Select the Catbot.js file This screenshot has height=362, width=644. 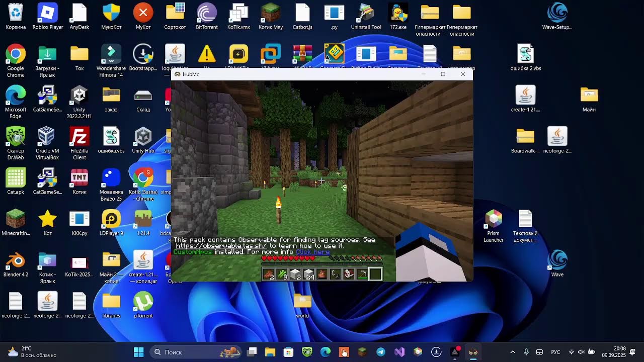[x=302, y=17]
